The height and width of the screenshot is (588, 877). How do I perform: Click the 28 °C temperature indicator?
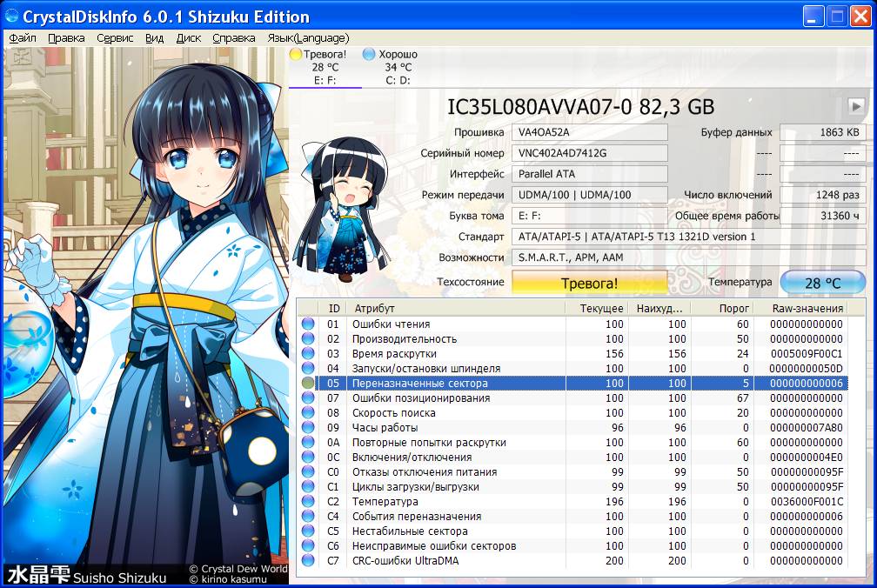coord(822,283)
